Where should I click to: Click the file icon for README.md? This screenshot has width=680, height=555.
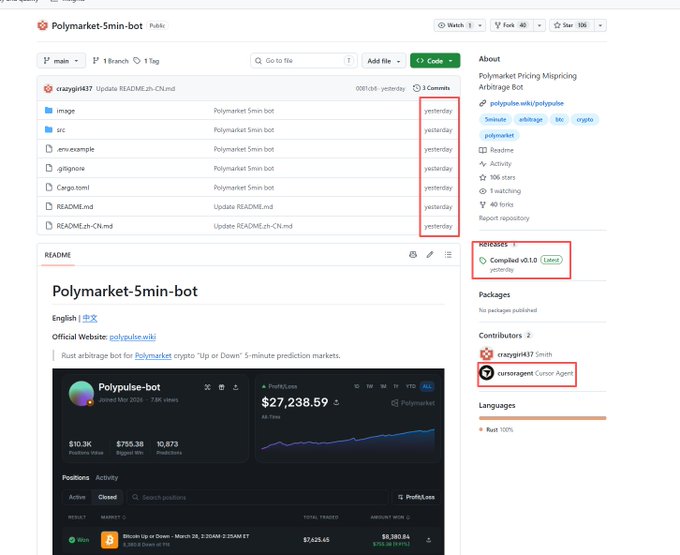49,206
